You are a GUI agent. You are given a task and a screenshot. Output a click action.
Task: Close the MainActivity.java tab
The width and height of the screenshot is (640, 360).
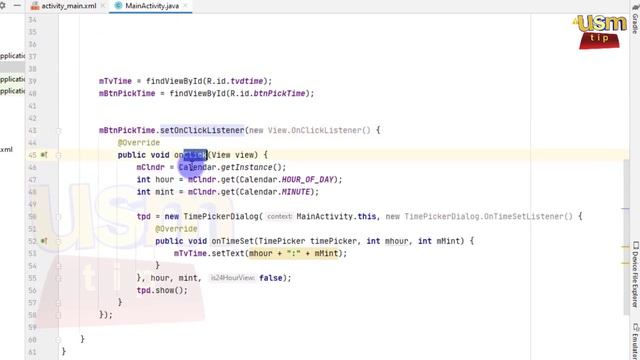pos(185,6)
